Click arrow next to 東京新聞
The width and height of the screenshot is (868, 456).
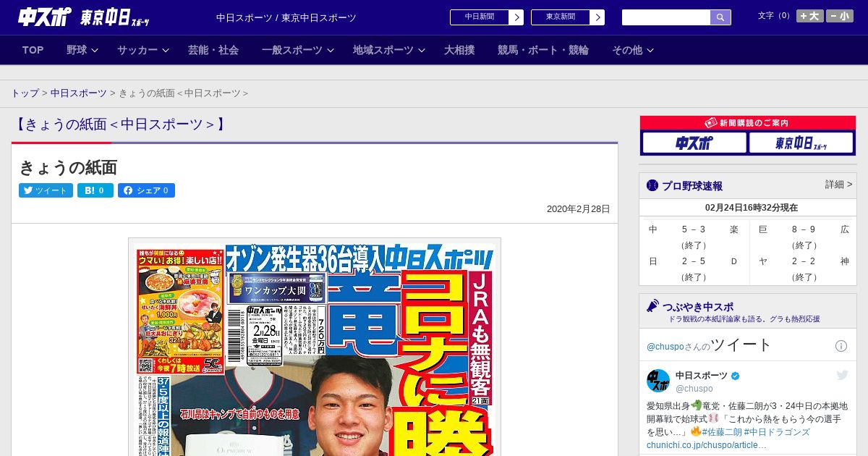point(597,17)
